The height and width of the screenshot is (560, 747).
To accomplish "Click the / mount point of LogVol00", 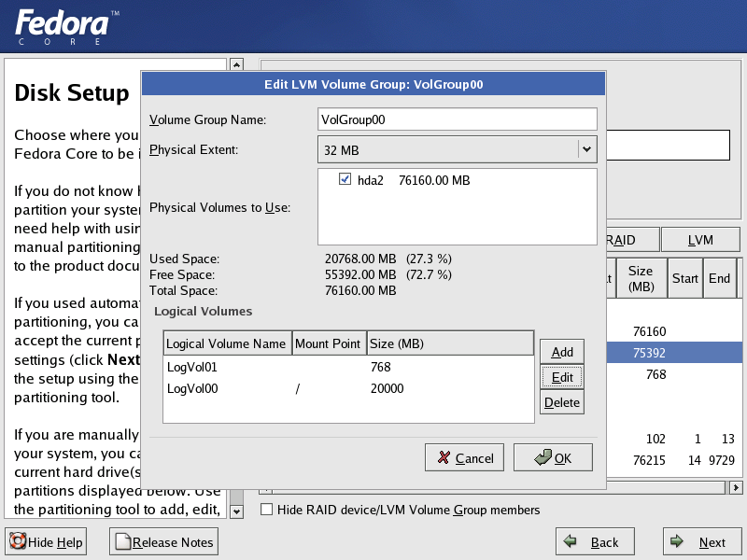I will pos(297,389).
